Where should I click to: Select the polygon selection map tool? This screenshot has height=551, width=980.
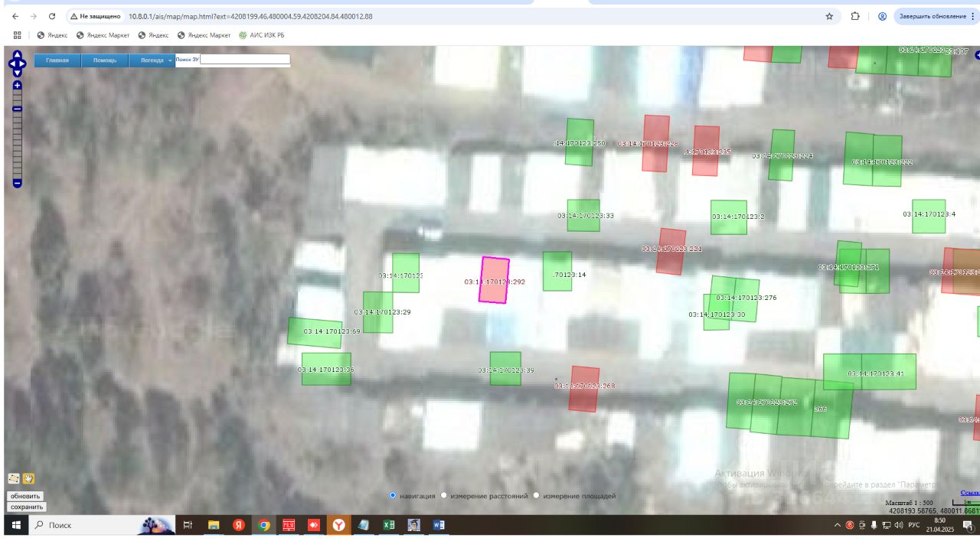click(x=14, y=478)
